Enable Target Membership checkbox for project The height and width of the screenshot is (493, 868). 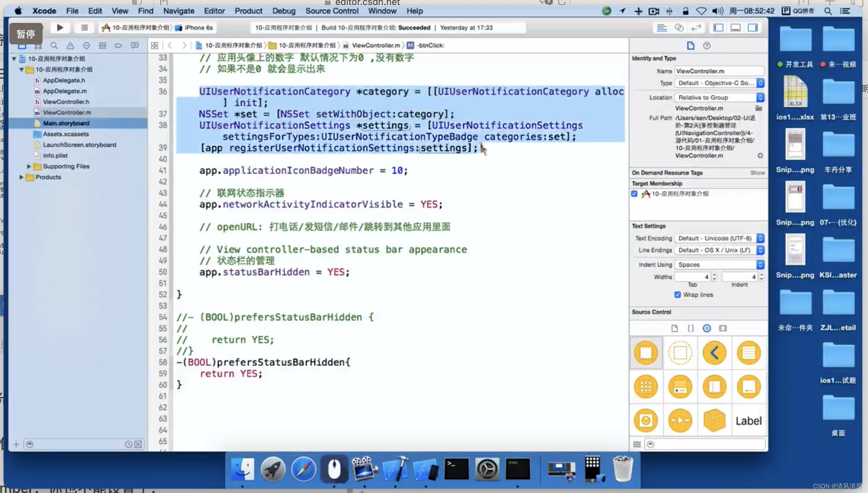point(635,193)
